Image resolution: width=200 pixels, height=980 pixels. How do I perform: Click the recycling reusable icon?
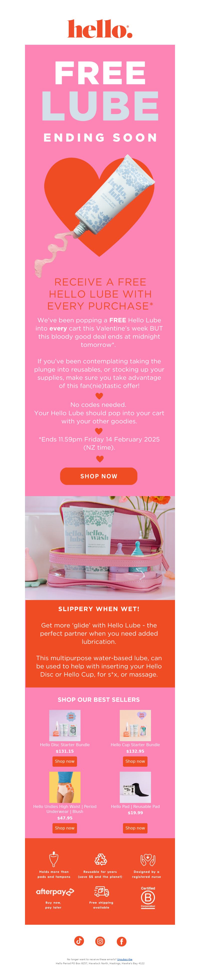(x=100, y=859)
